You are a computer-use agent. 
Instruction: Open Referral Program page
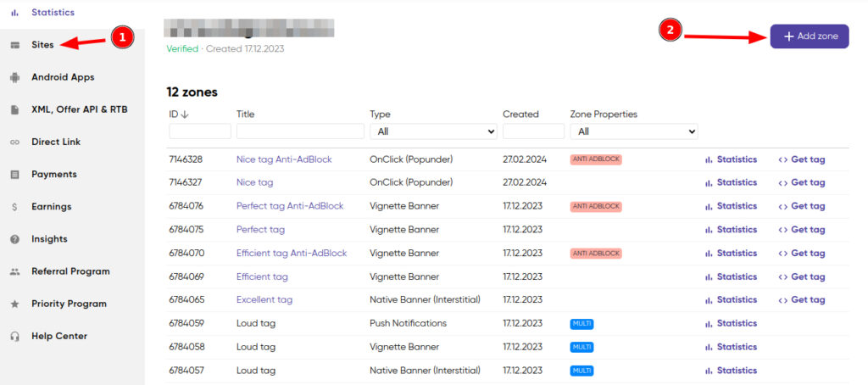coord(70,271)
